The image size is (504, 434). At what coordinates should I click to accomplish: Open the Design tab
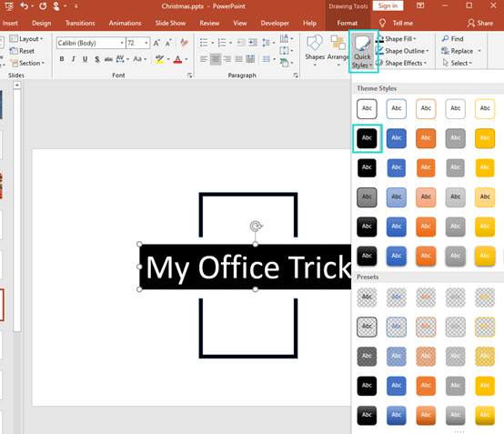point(42,23)
